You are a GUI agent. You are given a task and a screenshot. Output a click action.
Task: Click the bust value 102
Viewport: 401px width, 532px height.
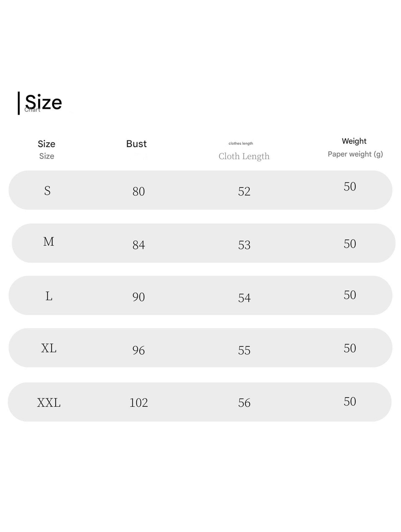click(139, 403)
